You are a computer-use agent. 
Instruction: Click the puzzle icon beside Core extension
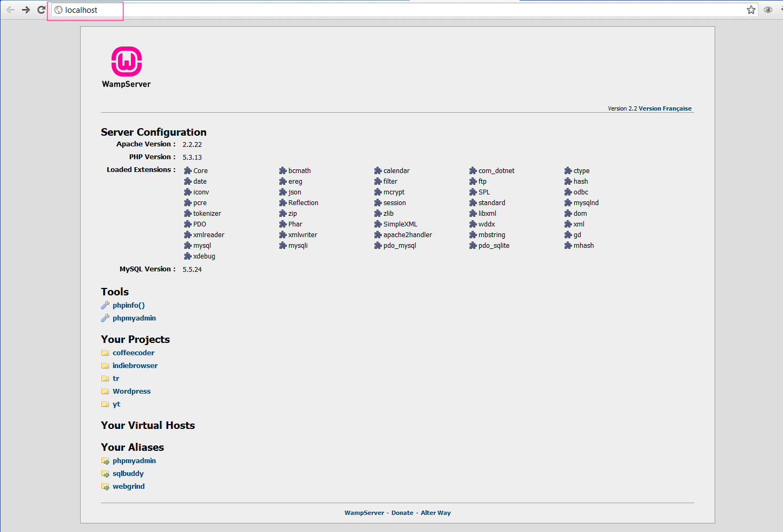tap(187, 171)
